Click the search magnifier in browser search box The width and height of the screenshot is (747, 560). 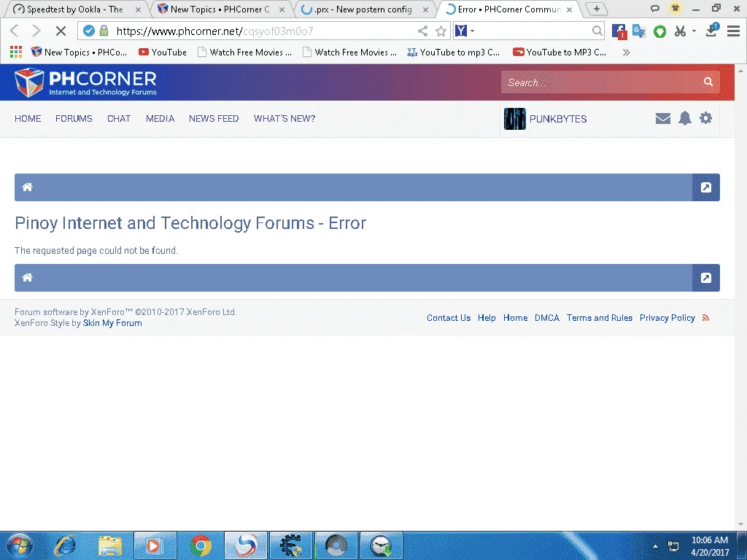[x=597, y=31]
